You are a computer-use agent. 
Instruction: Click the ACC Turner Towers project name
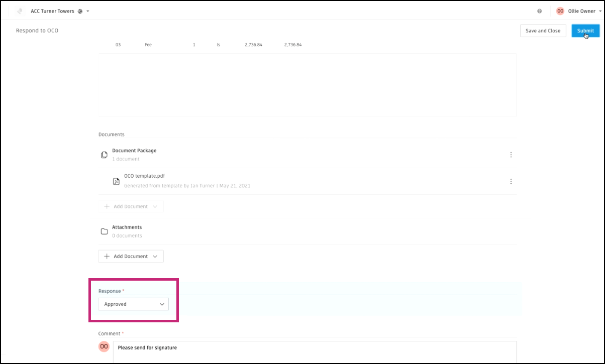pyautogui.click(x=52, y=11)
